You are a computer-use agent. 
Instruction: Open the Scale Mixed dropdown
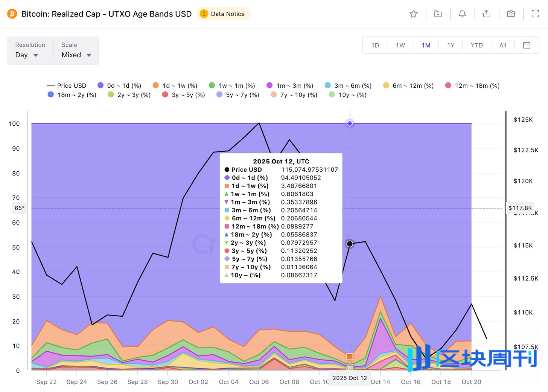pyautogui.click(x=76, y=55)
